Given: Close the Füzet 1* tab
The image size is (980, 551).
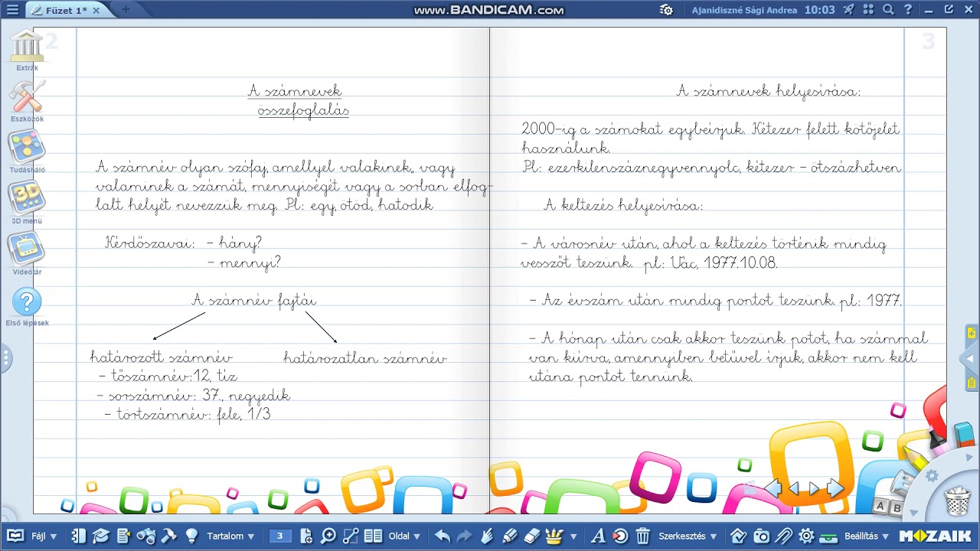Looking at the screenshot, I should (96, 10).
